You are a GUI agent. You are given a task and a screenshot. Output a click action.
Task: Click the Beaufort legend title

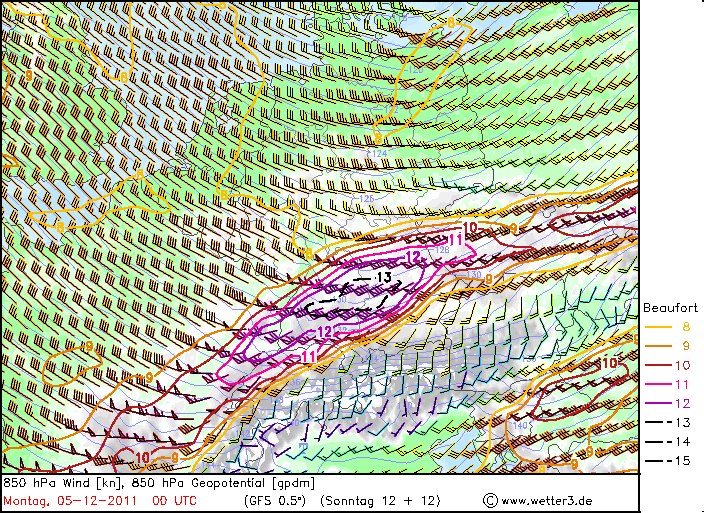pos(670,308)
